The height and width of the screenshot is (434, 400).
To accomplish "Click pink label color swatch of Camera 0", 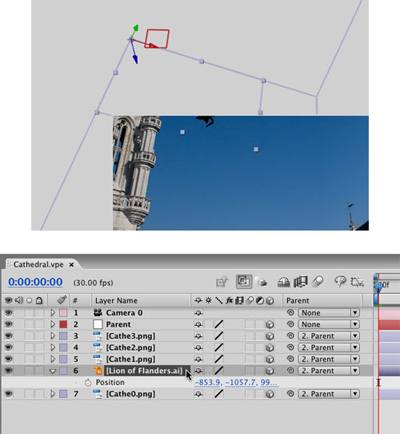I will (63, 313).
